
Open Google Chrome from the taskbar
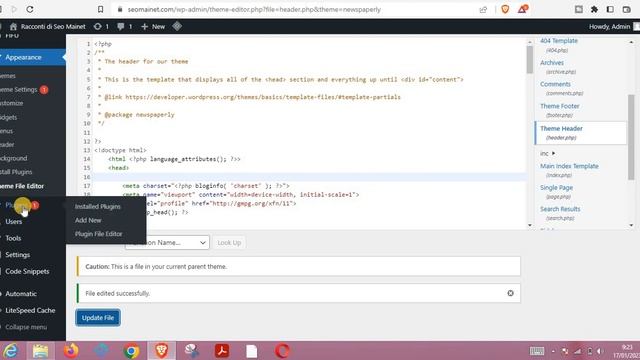tap(131, 351)
